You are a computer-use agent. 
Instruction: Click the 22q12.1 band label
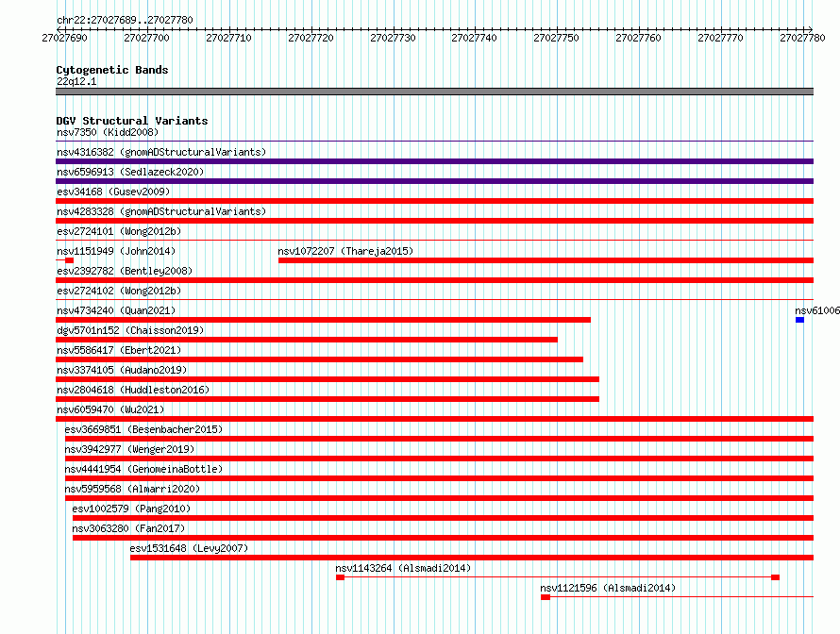[76, 81]
